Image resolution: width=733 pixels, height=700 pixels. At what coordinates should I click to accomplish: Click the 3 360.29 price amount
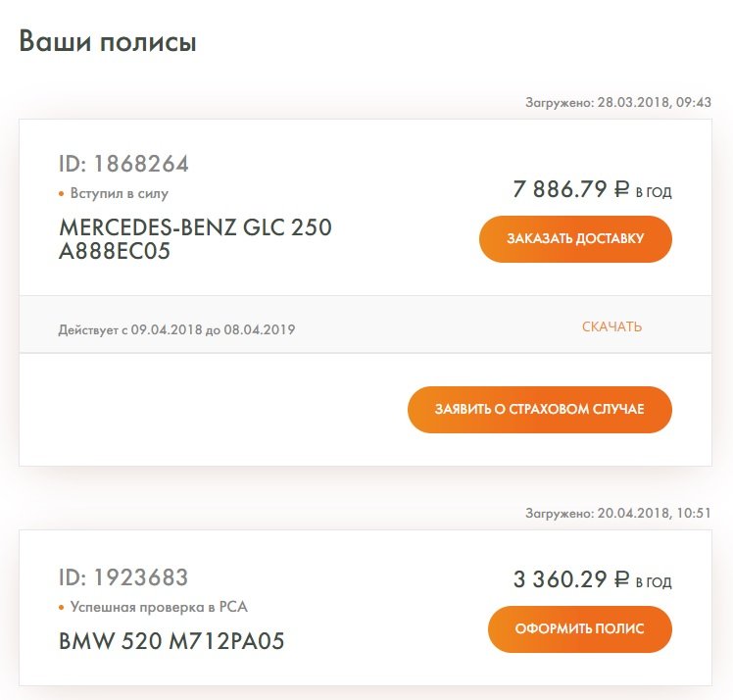point(560,580)
